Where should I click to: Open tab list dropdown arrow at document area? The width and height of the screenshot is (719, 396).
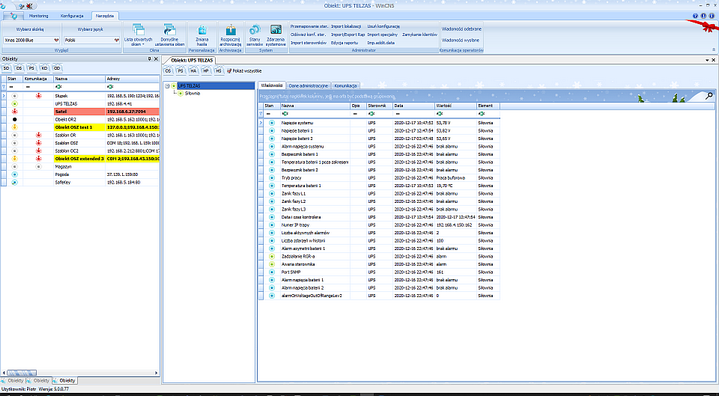click(707, 60)
